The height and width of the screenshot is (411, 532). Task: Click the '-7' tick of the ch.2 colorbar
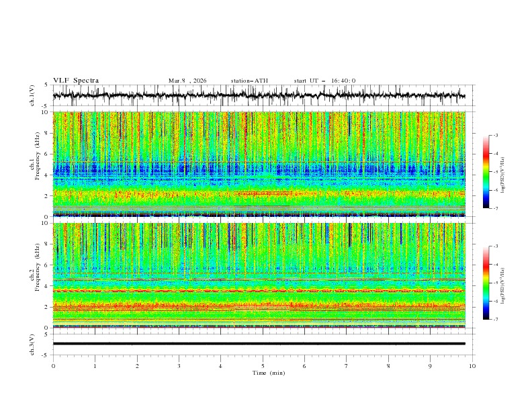pyautogui.click(x=495, y=320)
